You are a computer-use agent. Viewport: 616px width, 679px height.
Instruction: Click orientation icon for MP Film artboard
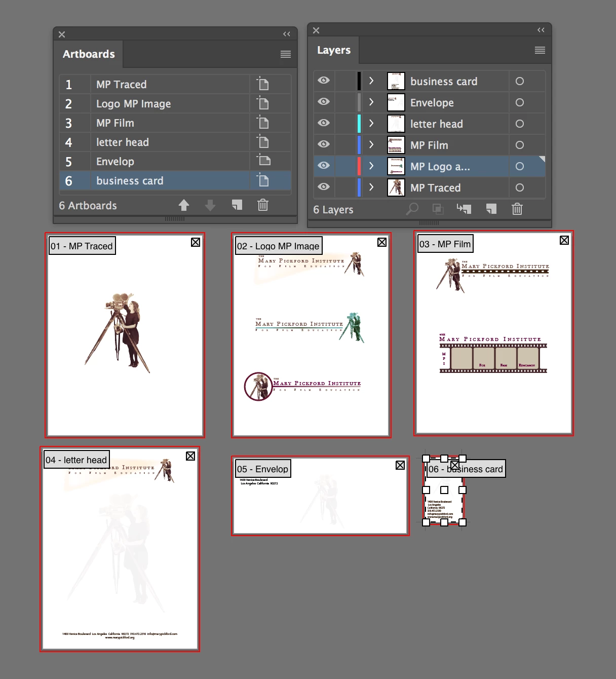[262, 122]
